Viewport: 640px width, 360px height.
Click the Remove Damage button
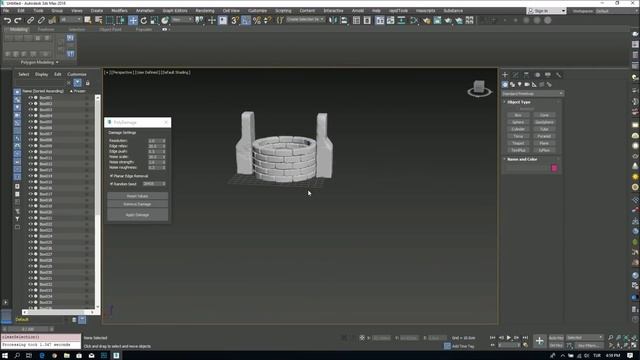click(x=137, y=204)
